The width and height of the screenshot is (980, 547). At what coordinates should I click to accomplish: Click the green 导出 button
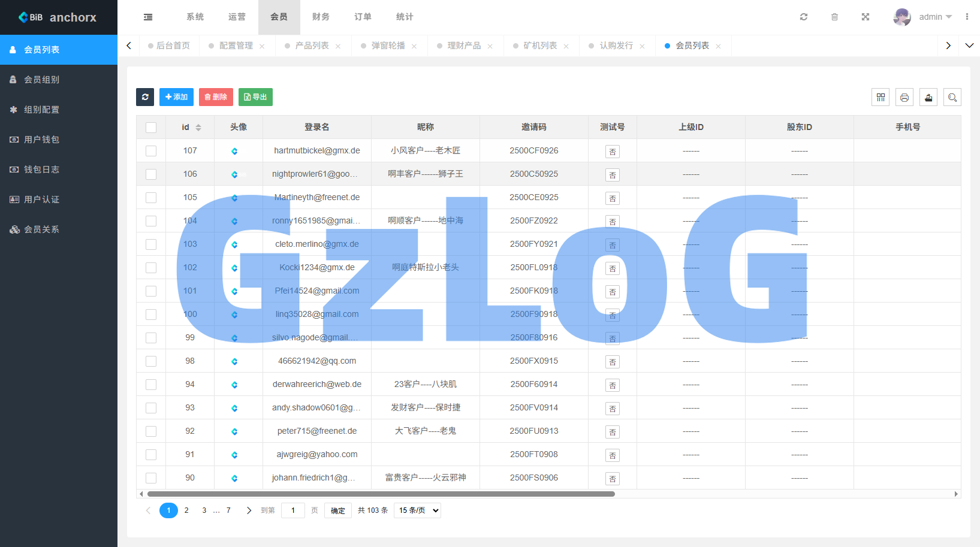[x=255, y=97]
